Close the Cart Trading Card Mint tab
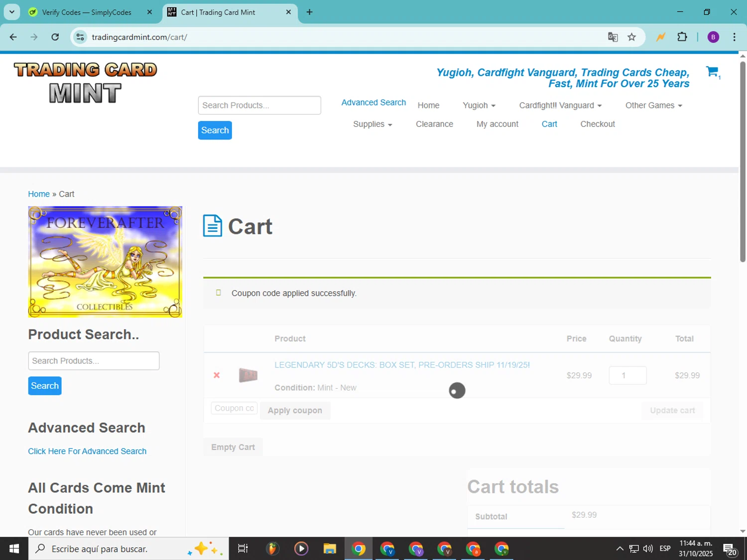Image resolution: width=747 pixels, height=560 pixels. point(288,12)
